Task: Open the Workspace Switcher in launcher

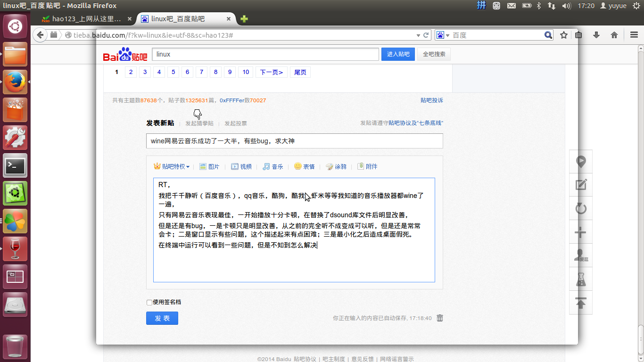Action: 15,277
